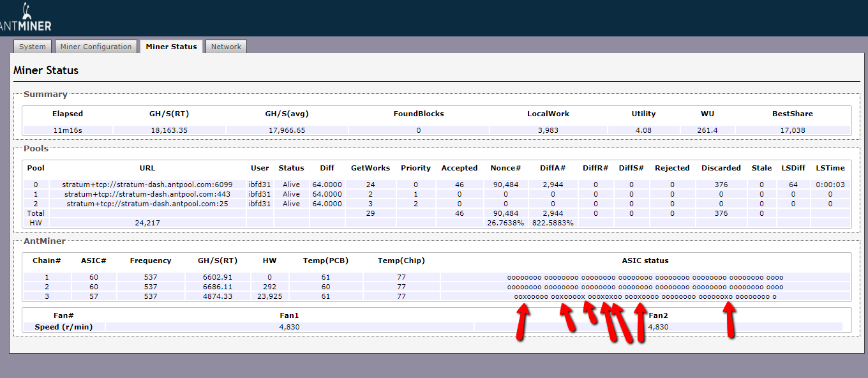Click chain 3 HW error count 23,925
868x378 pixels.
(x=269, y=296)
